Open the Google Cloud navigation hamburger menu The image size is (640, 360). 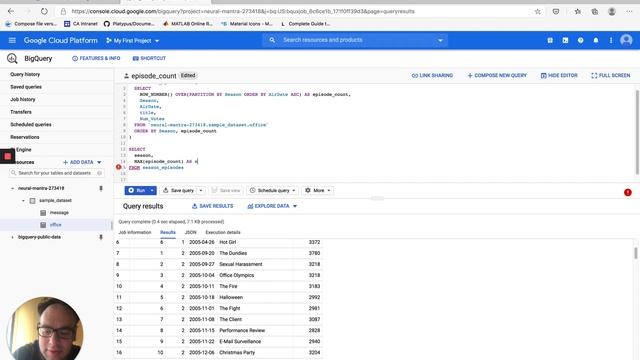click(x=12, y=40)
